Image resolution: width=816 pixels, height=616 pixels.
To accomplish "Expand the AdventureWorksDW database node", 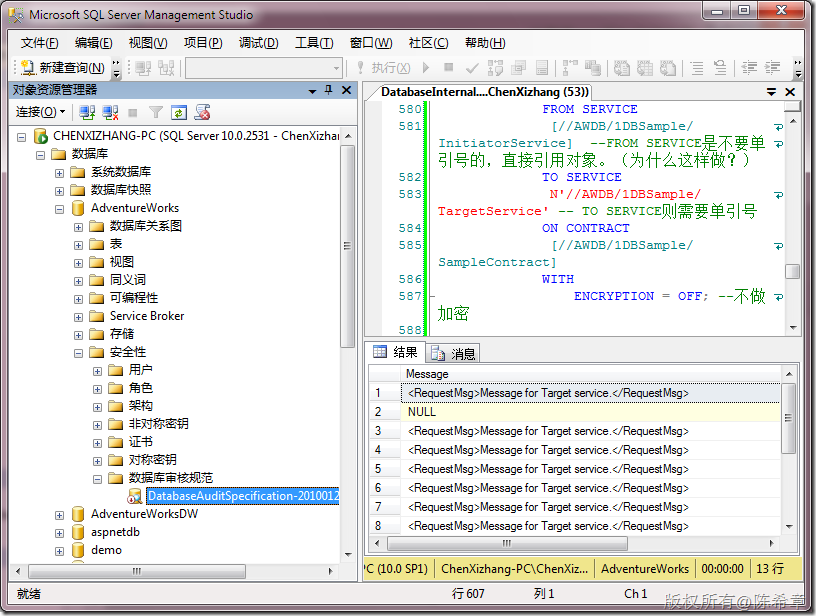I will (59, 516).
